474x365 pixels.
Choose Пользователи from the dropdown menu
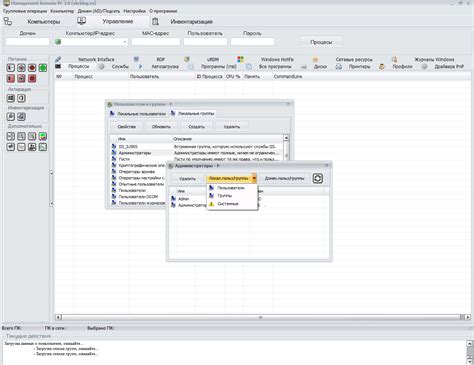pos(231,188)
